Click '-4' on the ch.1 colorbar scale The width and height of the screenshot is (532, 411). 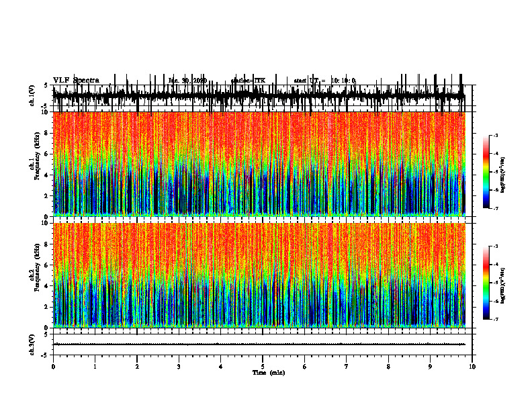click(496, 154)
